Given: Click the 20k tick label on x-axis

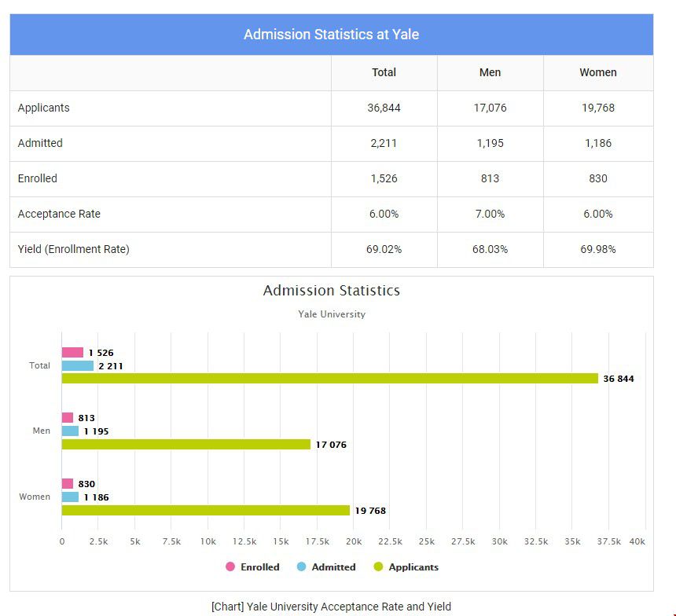Looking at the screenshot, I should (x=354, y=541).
